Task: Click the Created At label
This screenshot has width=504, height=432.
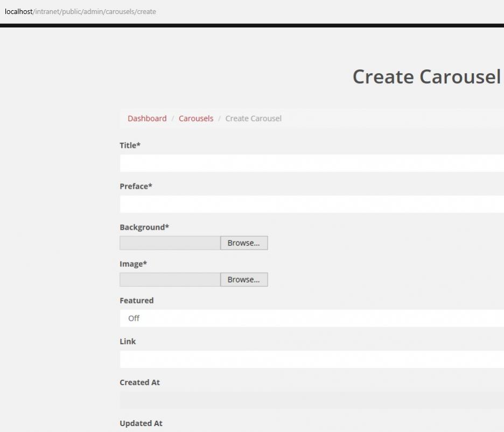Action: pyautogui.click(x=139, y=382)
